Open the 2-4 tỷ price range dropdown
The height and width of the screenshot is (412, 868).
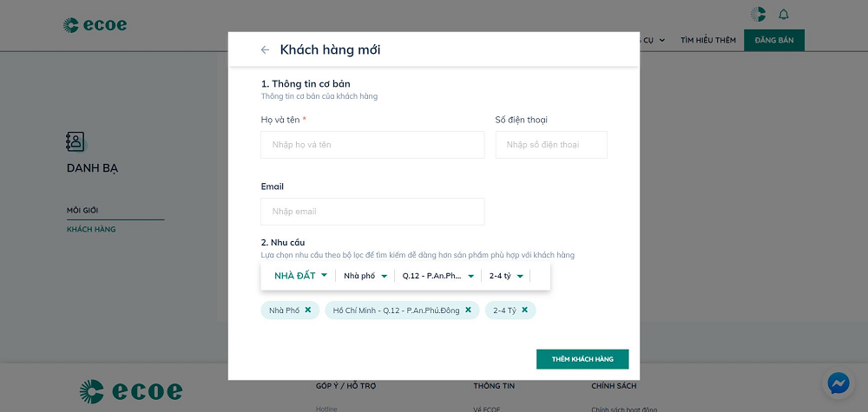[x=507, y=277]
